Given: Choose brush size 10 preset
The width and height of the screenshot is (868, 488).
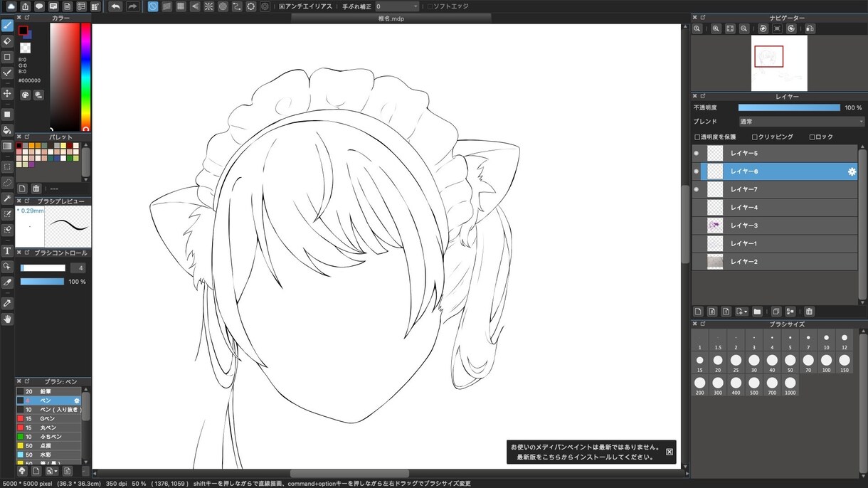Looking at the screenshot, I should click(826, 341).
